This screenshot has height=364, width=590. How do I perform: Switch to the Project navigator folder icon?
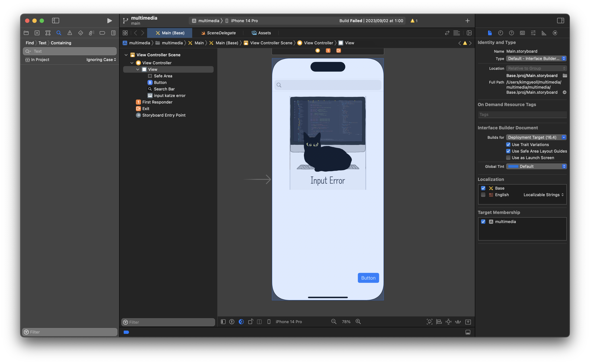[x=26, y=33]
